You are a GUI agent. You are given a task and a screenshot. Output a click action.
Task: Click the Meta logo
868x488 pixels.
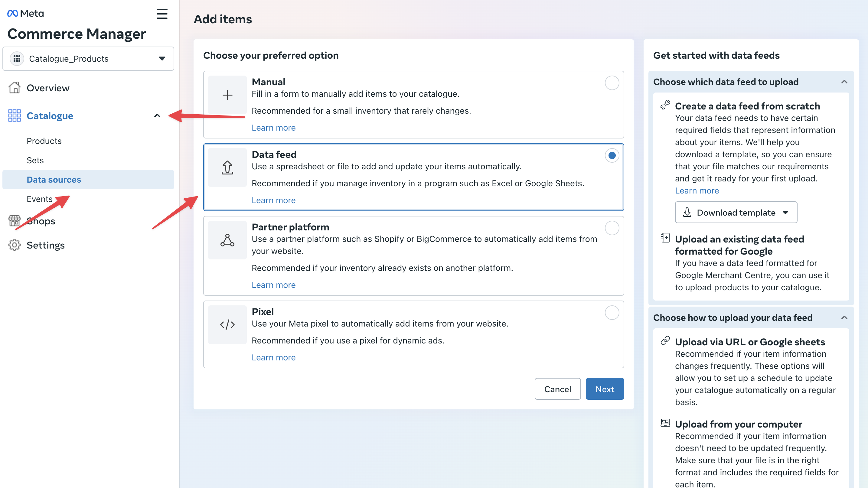[x=25, y=13]
